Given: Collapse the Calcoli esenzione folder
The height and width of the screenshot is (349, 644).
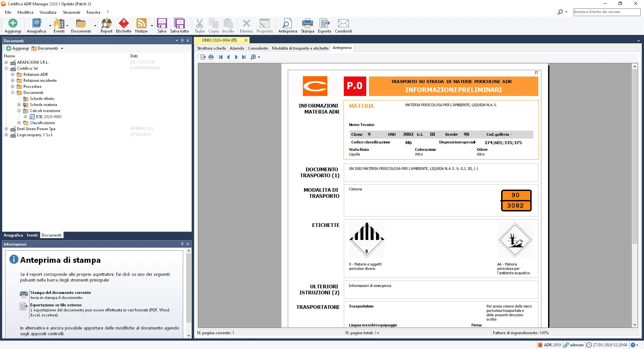Looking at the screenshot, I should (19, 111).
